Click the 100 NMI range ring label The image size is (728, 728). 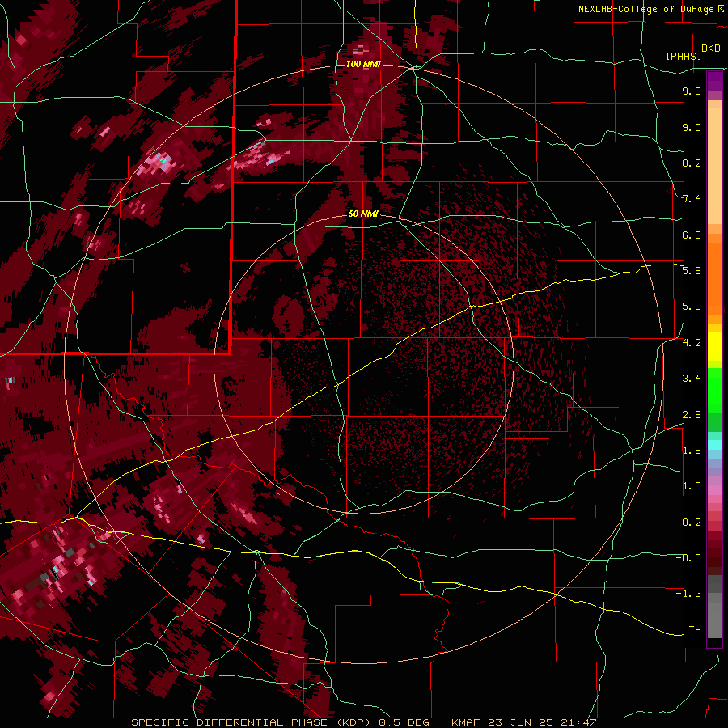point(363,64)
